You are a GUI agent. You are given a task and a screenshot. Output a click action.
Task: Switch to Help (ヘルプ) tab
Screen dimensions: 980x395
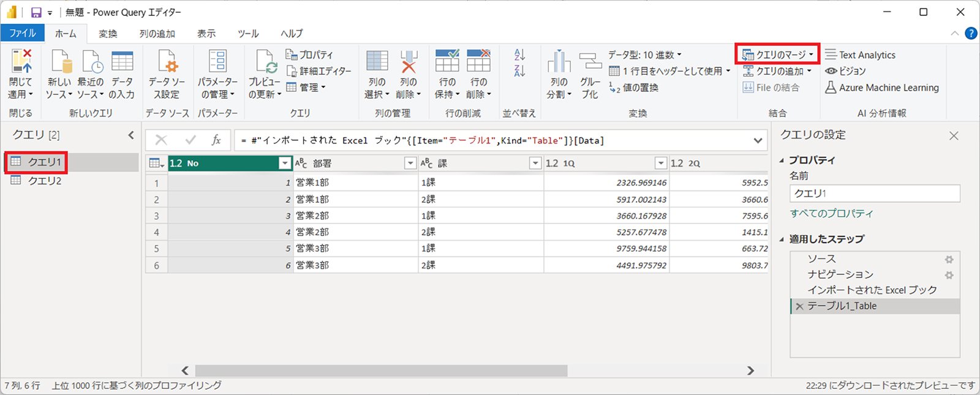(x=292, y=33)
